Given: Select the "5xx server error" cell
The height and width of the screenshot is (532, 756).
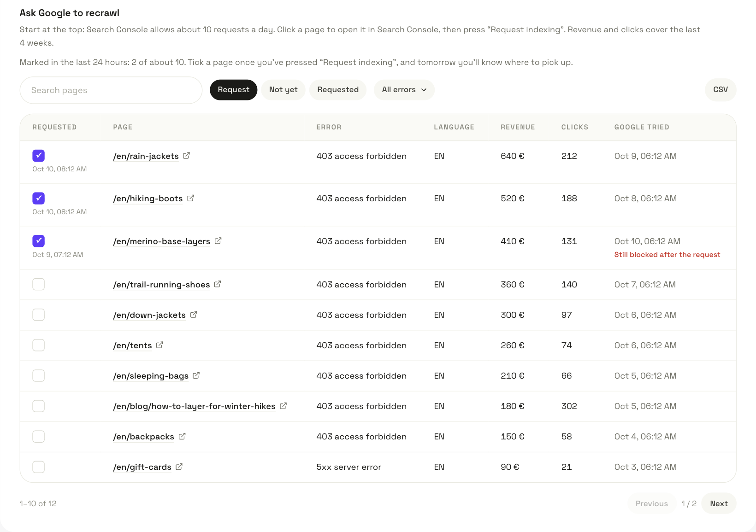Looking at the screenshot, I should pos(349,467).
